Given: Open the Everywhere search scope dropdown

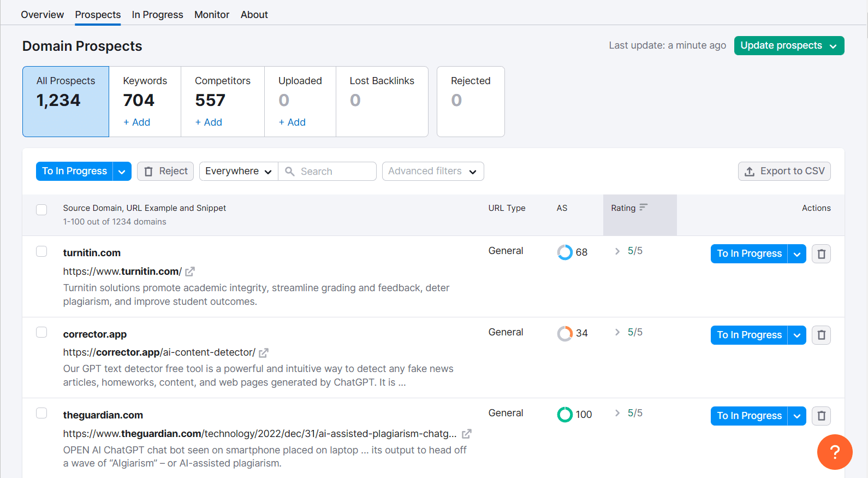Looking at the screenshot, I should pyautogui.click(x=239, y=172).
